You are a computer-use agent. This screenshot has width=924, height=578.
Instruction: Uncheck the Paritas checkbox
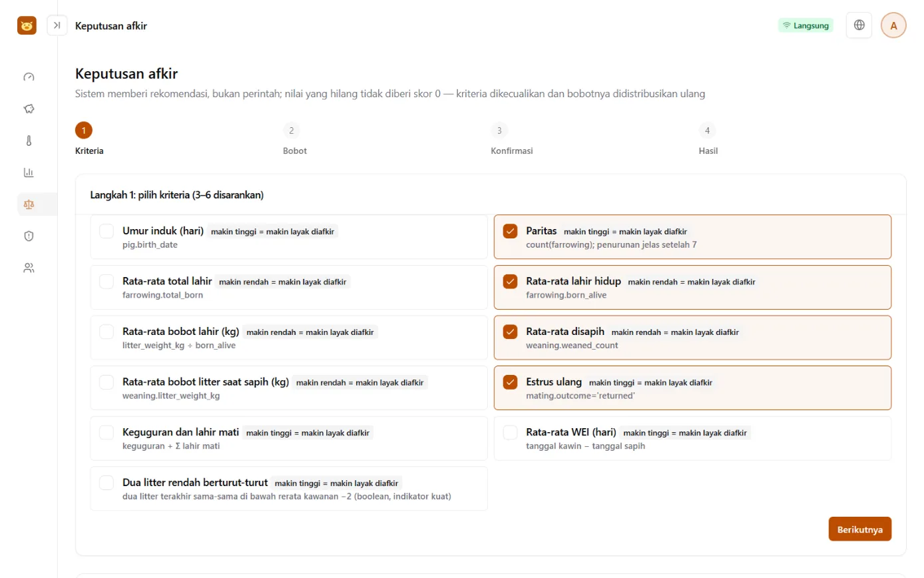[x=511, y=231]
